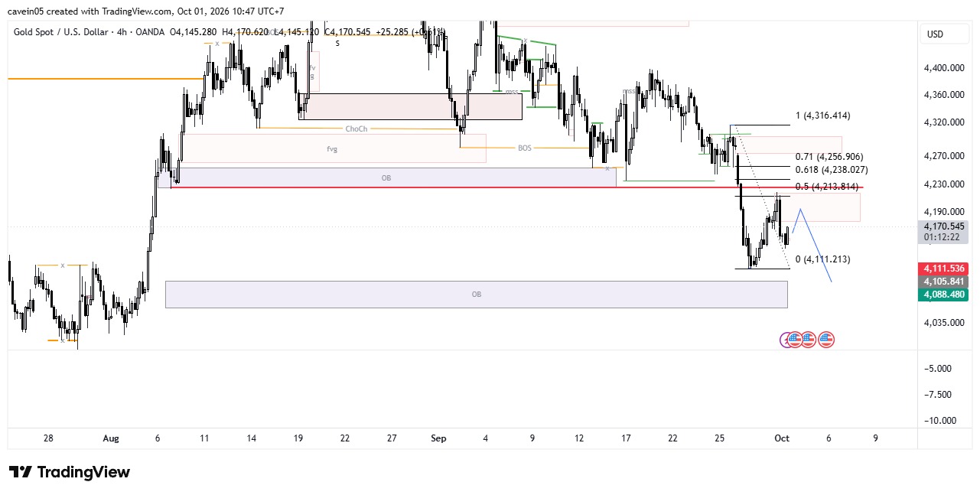Select the current price label 4,170.545
The image size is (980, 495).
(943, 226)
